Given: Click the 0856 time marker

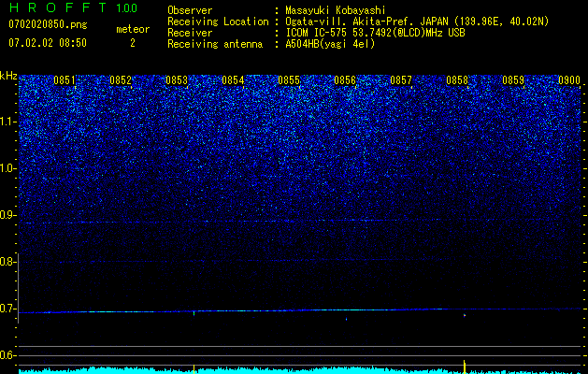Looking at the screenshot, I should pos(345,80).
